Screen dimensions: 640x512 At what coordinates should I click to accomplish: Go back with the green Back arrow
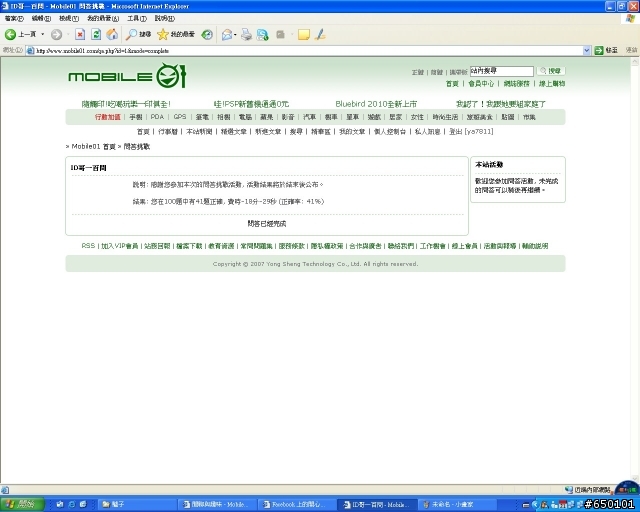[10, 35]
